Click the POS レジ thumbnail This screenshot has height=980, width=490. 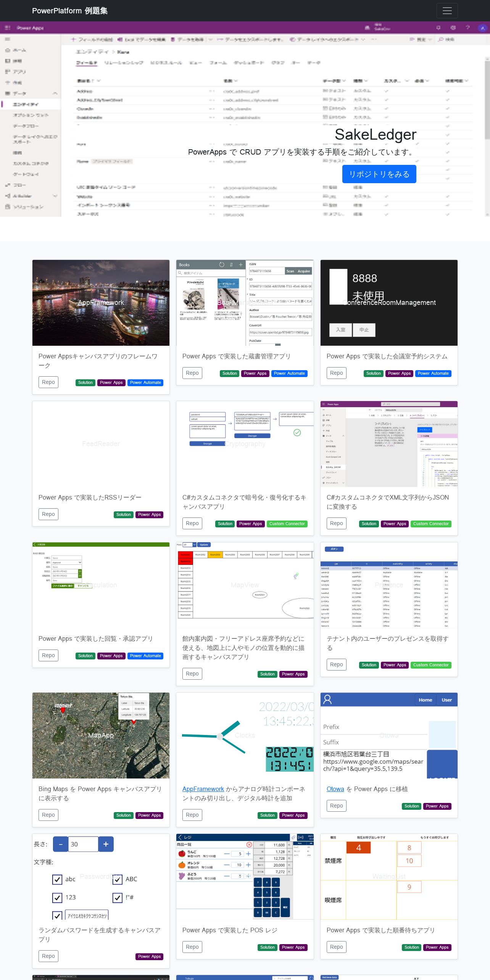click(245, 877)
